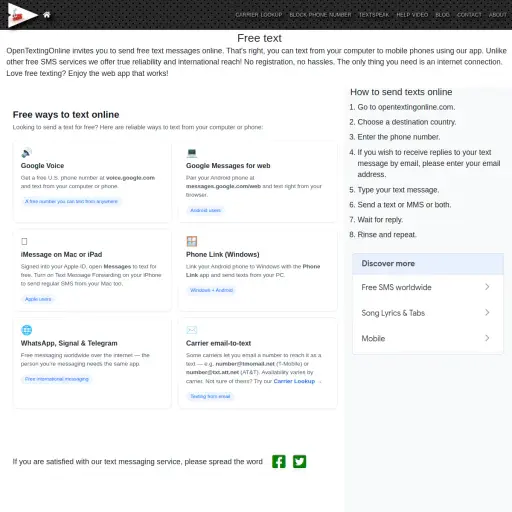Click the envelope icon for Carrier email-to-text
Viewport: 512px width, 512px height.
(x=192, y=330)
